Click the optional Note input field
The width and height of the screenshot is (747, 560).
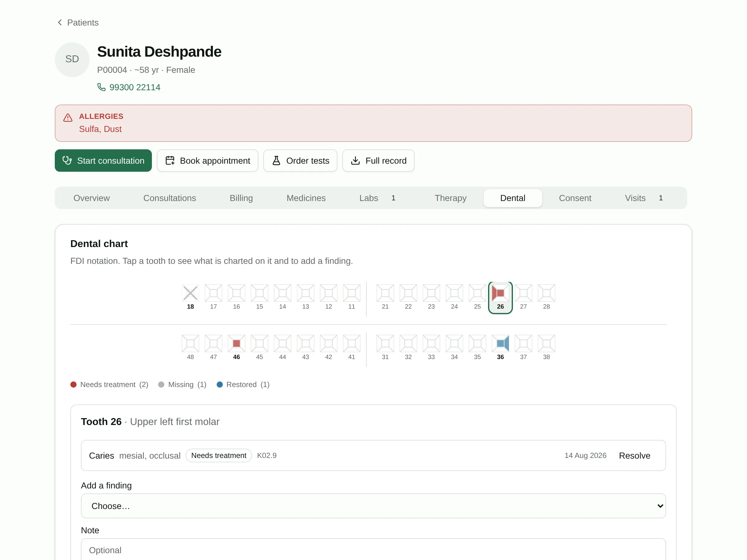pyautogui.click(x=373, y=549)
